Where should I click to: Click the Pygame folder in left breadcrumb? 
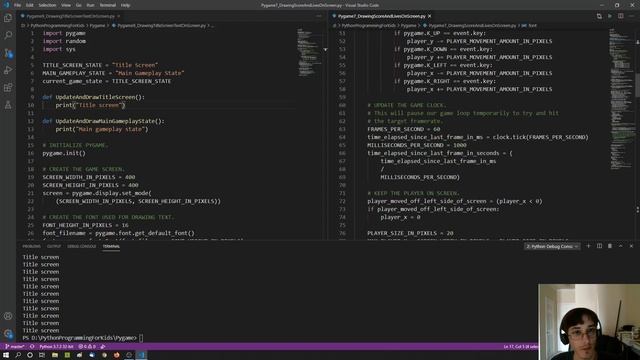coord(97,25)
